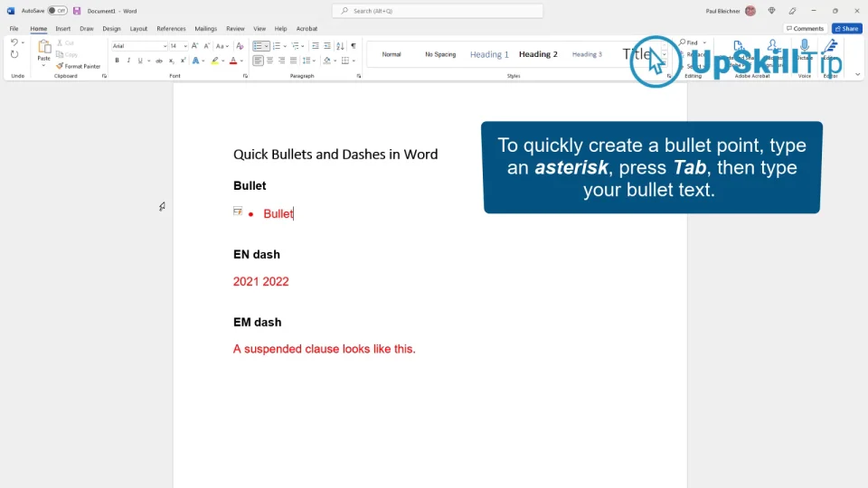This screenshot has width=868, height=488.
Task: Click the 'Quick Bullets and Dashes in Word' title
Action: click(335, 155)
